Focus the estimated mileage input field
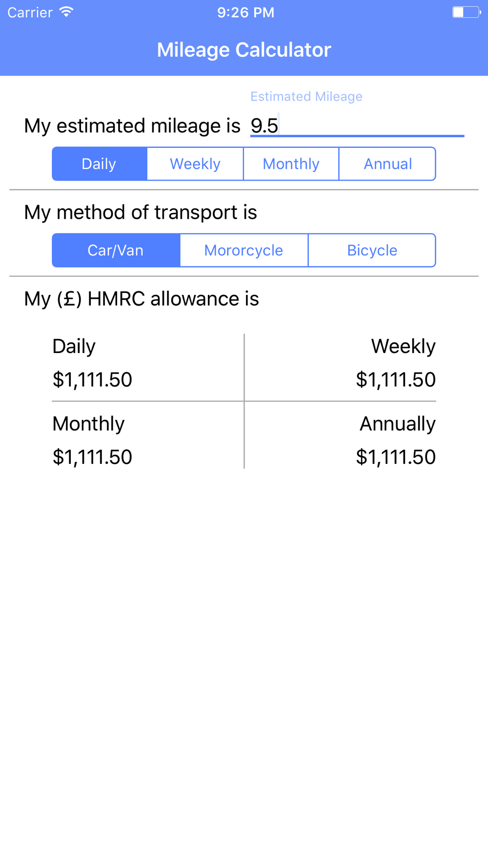Image resolution: width=488 pixels, height=868 pixels. [356, 126]
